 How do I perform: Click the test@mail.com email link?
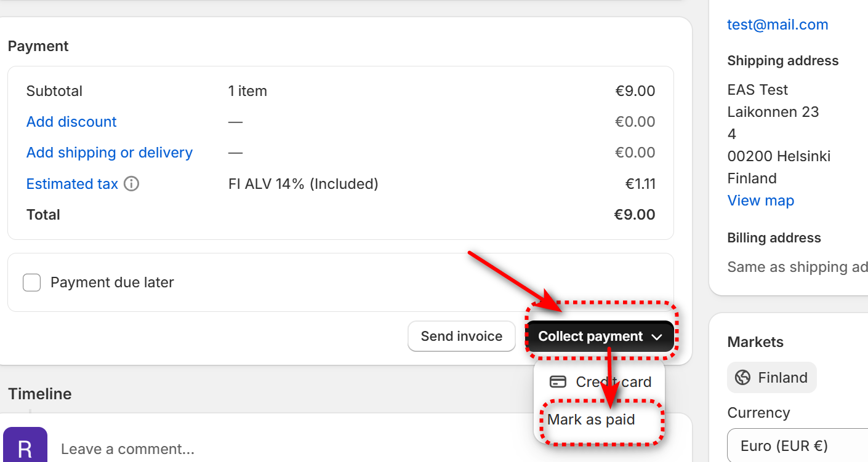(x=778, y=25)
